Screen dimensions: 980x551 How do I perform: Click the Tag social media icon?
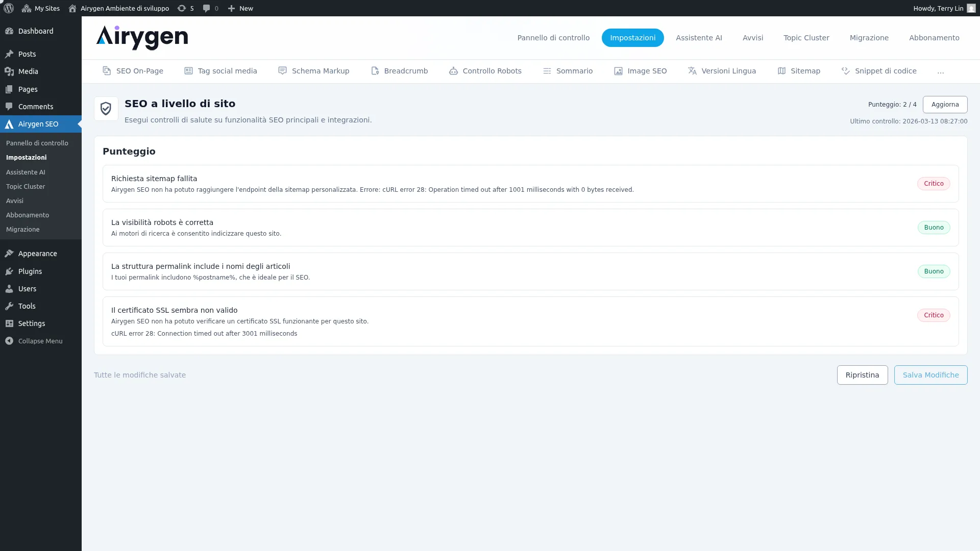tap(188, 71)
